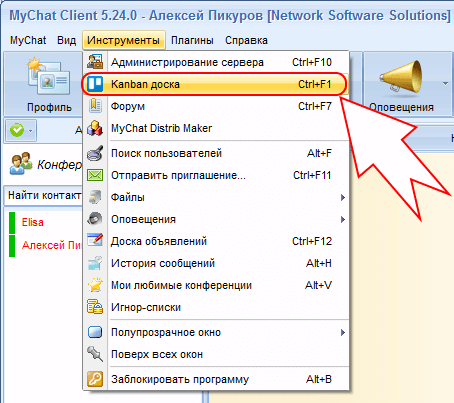Open the Справка menu
The image size is (454, 403).
click(246, 40)
